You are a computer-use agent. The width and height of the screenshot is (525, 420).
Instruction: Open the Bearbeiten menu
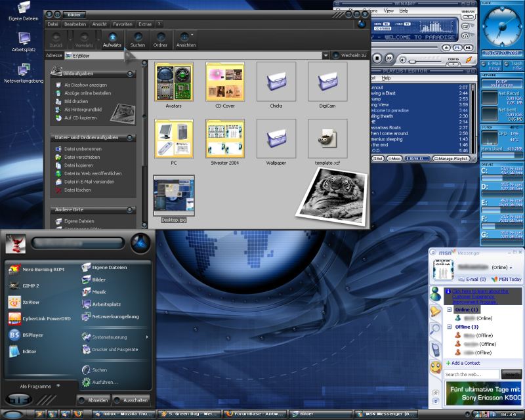(75, 24)
